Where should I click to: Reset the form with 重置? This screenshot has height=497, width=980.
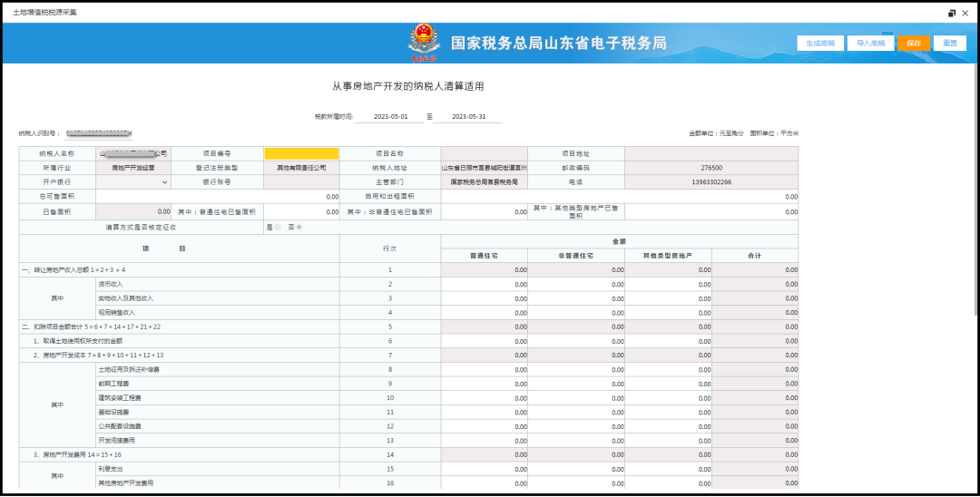point(950,44)
